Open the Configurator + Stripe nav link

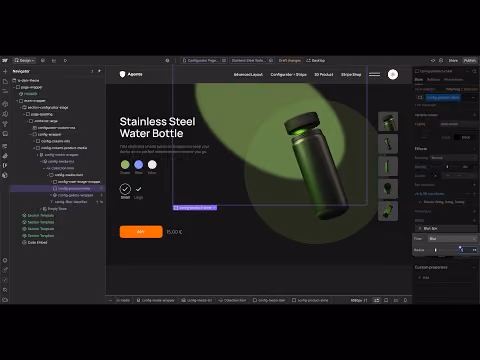288,74
